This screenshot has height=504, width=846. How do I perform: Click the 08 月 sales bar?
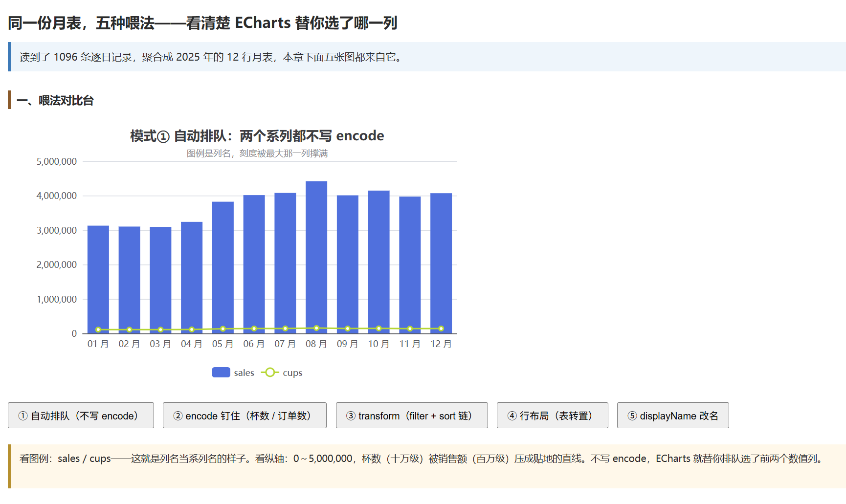[x=316, y=257]
